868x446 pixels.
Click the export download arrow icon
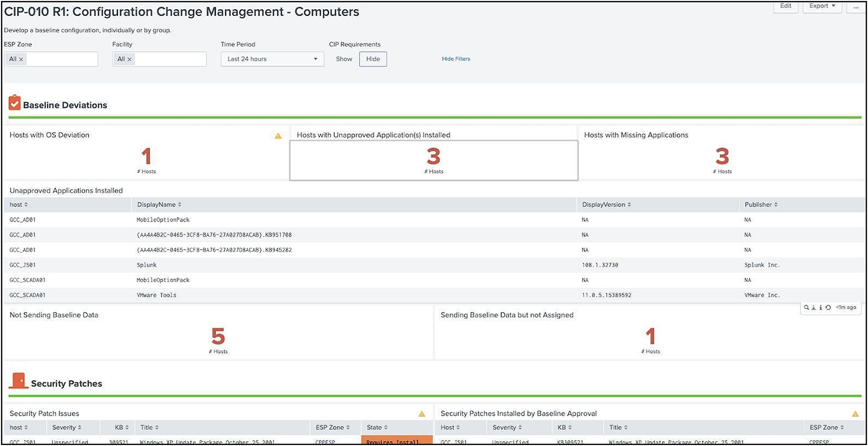point(814,308)
